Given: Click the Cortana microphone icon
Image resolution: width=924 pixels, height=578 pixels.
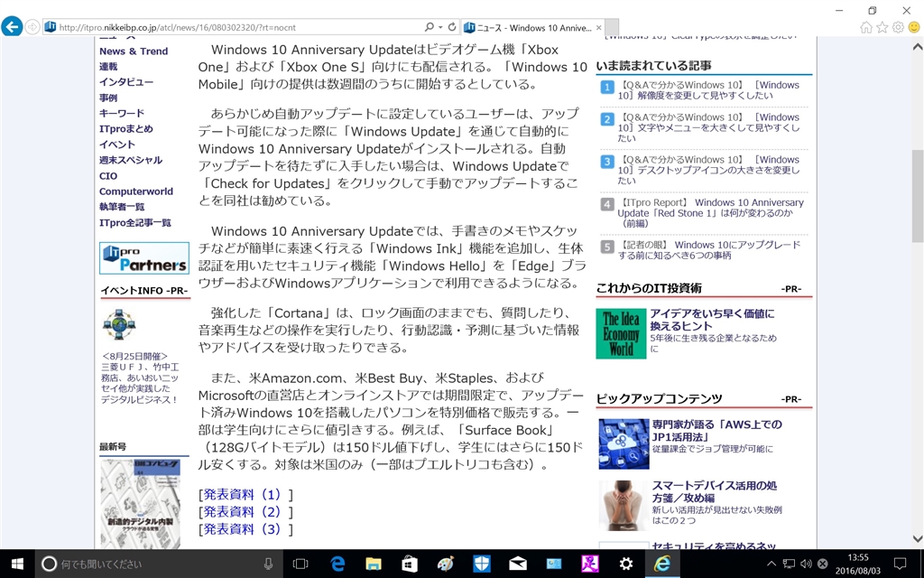Looking at the screenshot, I should click(268, 564).
